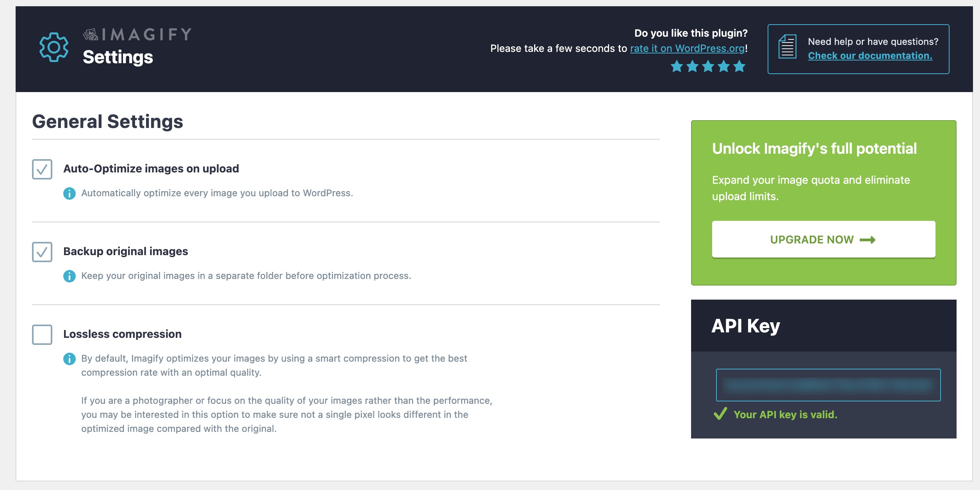Select the middle rating star

pos(708,66)
